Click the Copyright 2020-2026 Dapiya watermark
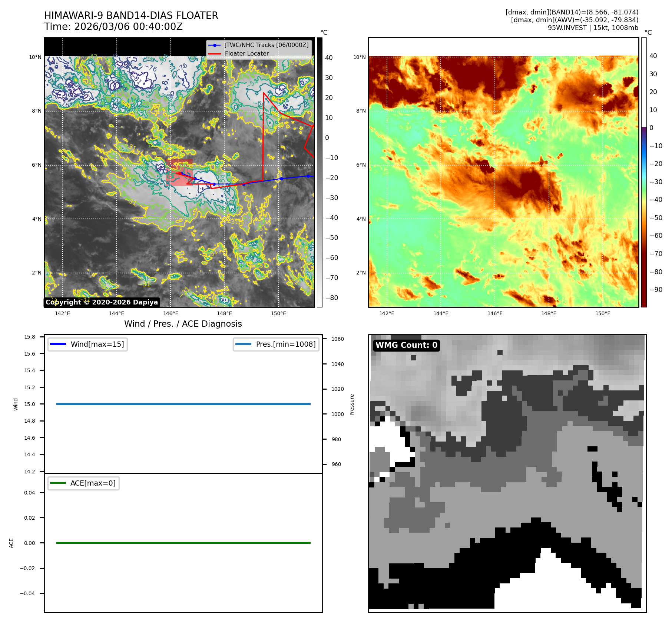Screen dimensions: 672x626 point(102,302)
